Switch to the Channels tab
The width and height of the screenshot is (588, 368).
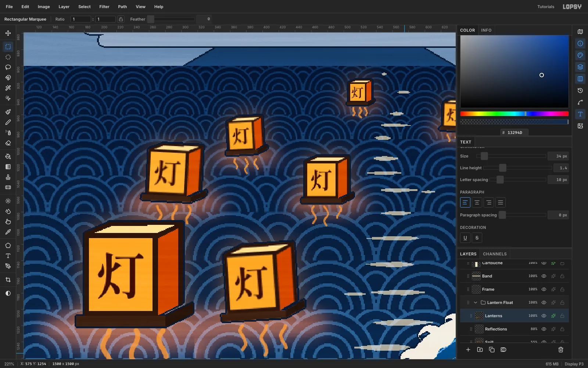(x=495, y=254)
